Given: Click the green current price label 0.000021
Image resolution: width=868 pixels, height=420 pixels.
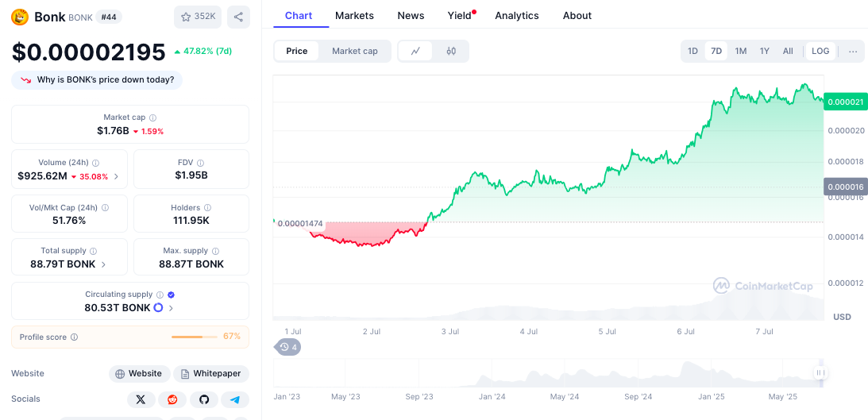Looking at the screenshot, I should click(845, 102).
